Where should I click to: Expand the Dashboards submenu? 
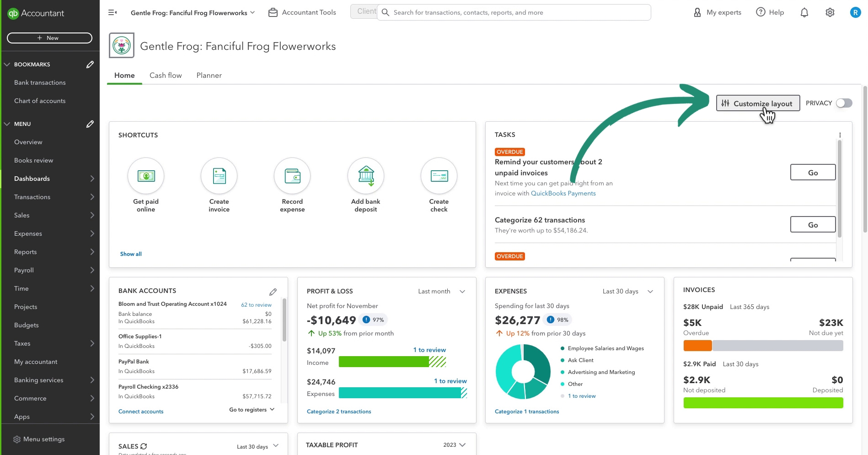[x=92, y=179]
